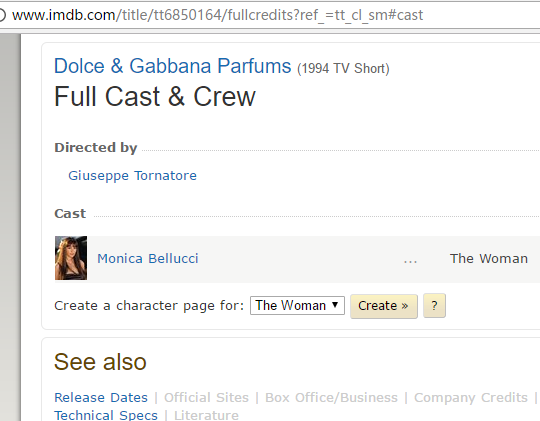The height and width of the screenshot is (421, 540).
Task: Click the Full Cast & Crew heading
Action: coord(155,96)
